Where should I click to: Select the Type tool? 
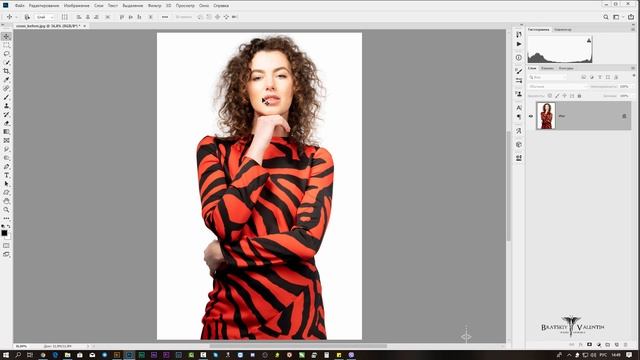pyautogui.click(x=6, y=175)
